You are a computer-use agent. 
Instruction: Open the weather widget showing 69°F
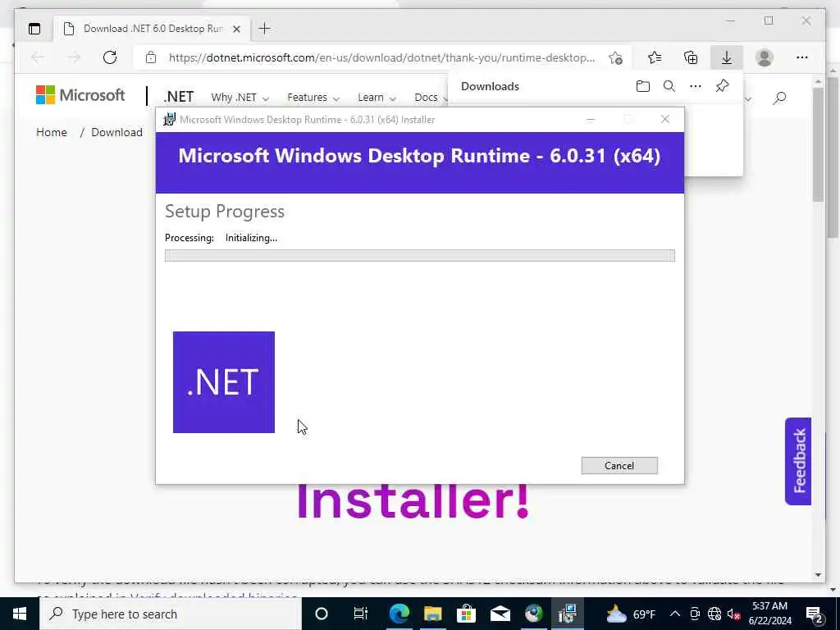(x=631, y=614)
